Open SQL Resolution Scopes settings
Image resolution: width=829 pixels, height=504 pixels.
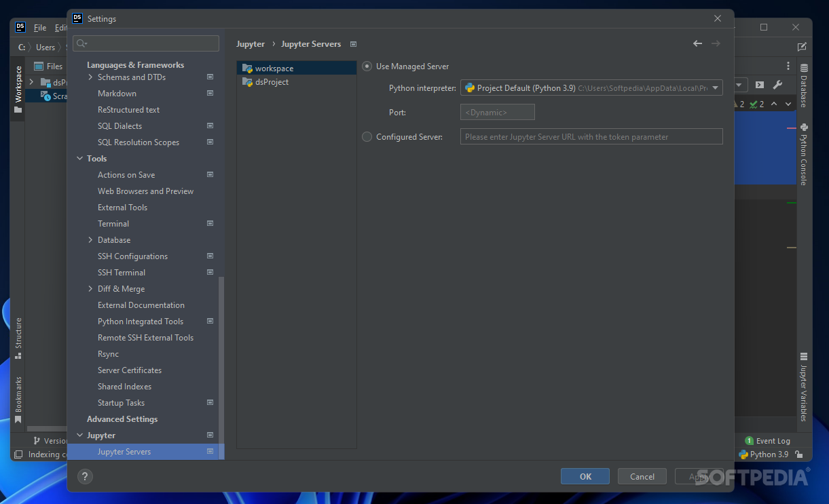(x=139, y=142)
